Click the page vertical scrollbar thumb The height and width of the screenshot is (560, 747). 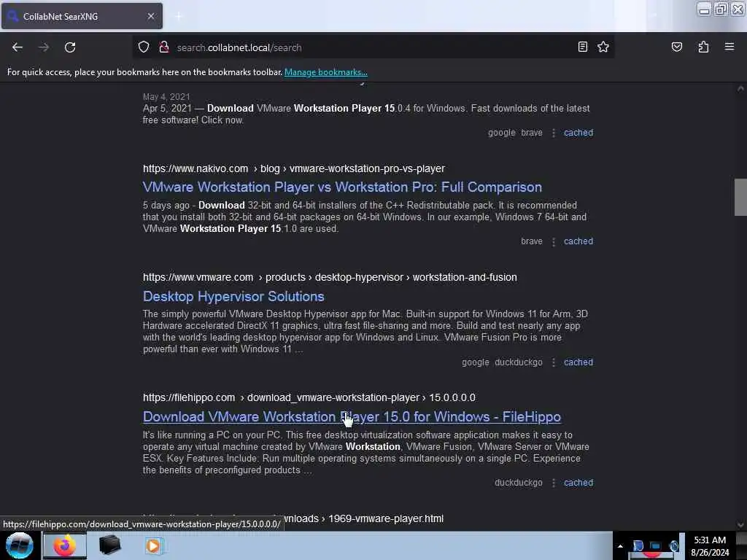coord(740,197)
